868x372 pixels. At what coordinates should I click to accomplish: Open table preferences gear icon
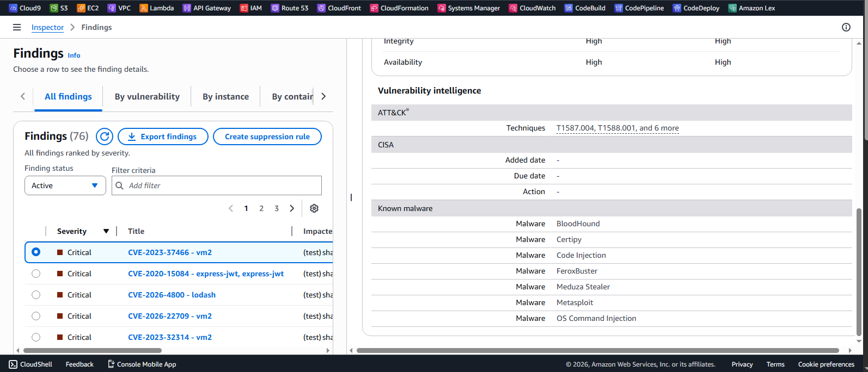tap(314, 208)
